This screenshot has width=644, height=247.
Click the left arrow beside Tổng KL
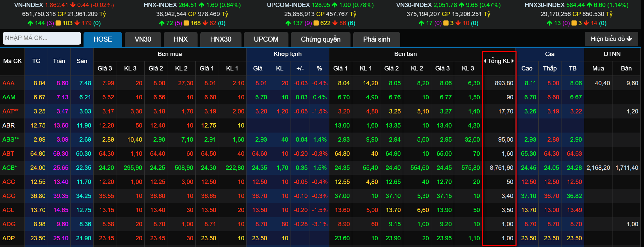(485, 61)
